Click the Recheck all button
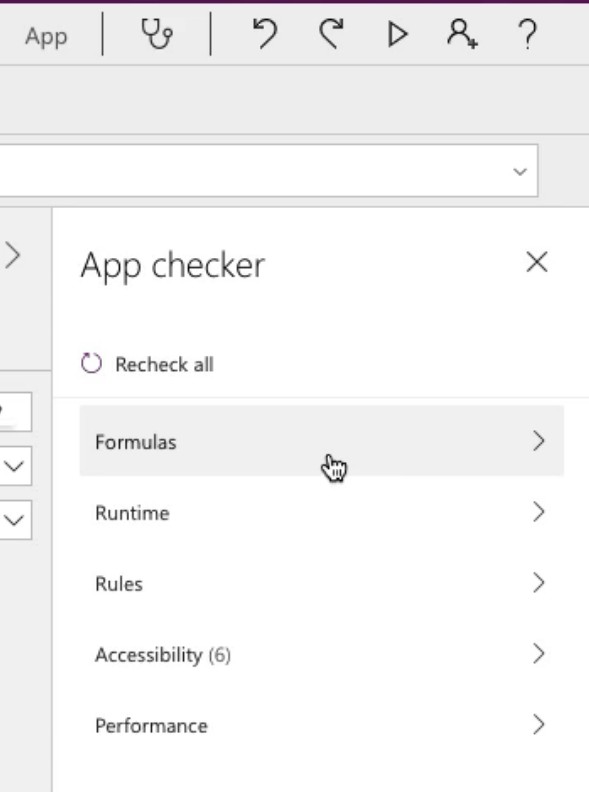Screen dimensions: 589x792 click(148, 364)
